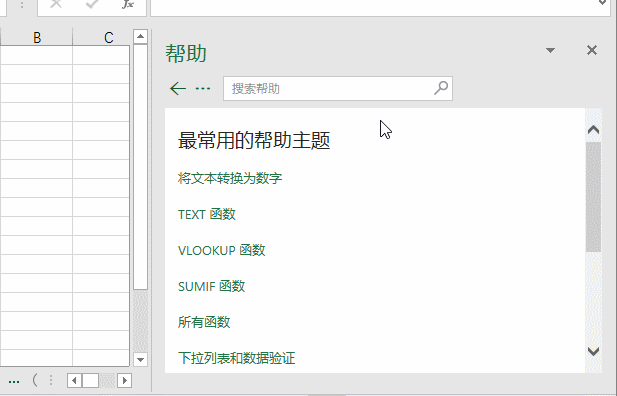Open the '所有函数' help link
Image resolution: width=617 pixels, height=396 pixels.
tap(204, 322)
